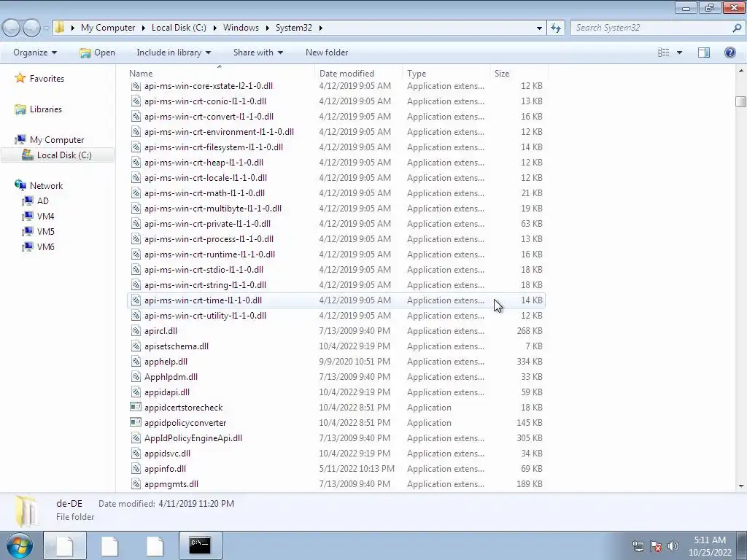Expand arrow after My Computer in breadcrumb
The width and height of the screenshot is (747, 560).
[x=143, y=28]
